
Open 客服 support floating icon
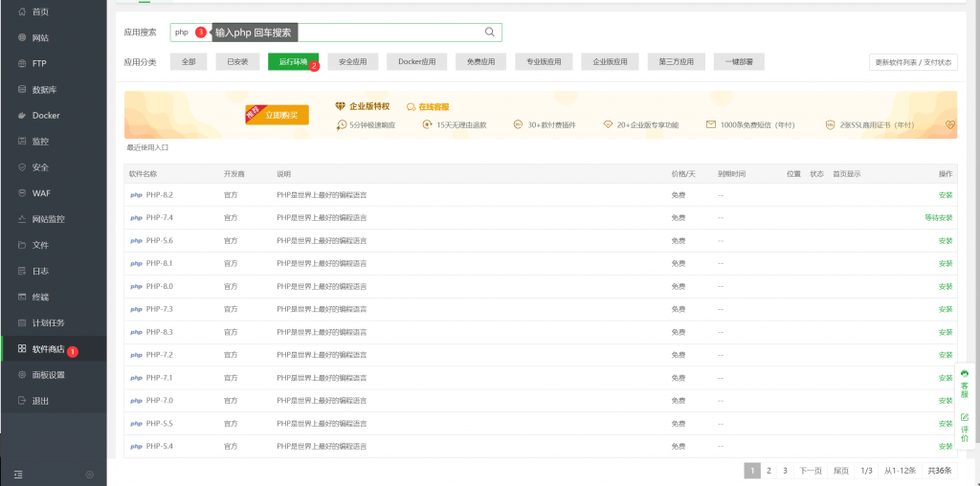(965, 373)
